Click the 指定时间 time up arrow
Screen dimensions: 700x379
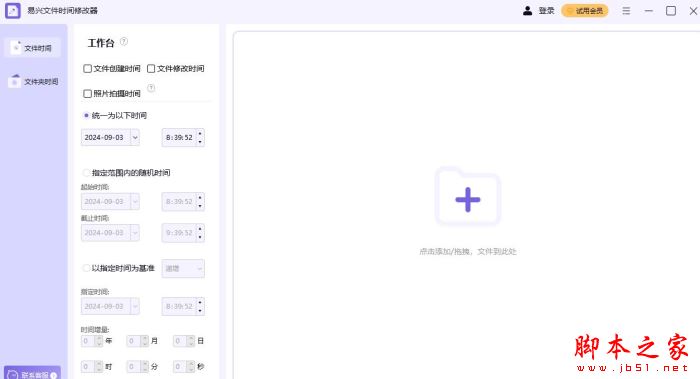200,302
